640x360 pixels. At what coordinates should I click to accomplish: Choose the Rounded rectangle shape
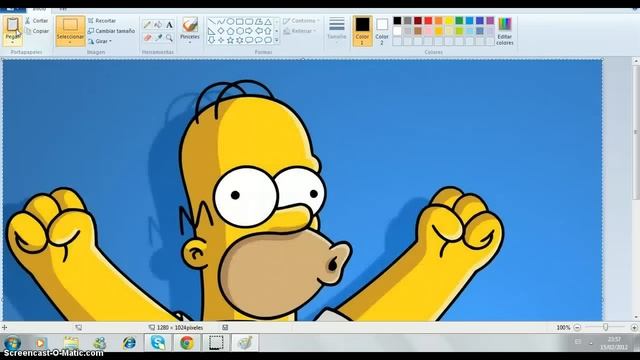pos(249,21)
